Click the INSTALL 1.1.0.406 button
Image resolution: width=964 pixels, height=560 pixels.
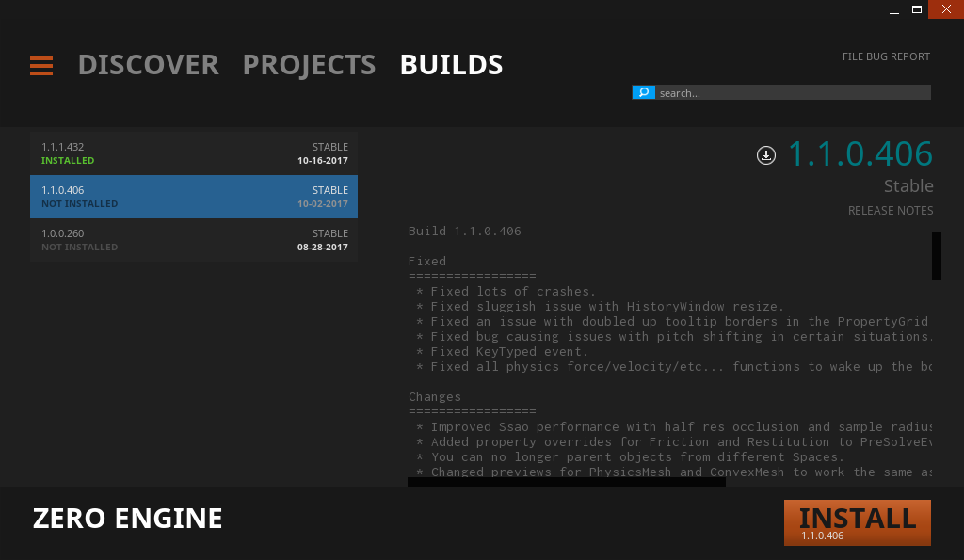[x=857, y=522]
